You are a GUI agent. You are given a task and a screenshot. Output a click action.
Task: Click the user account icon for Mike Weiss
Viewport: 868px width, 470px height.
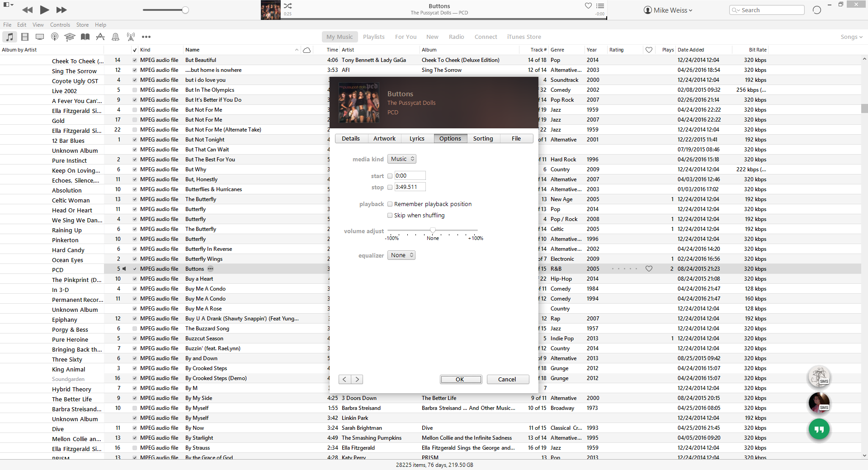(x=647, y=10)
